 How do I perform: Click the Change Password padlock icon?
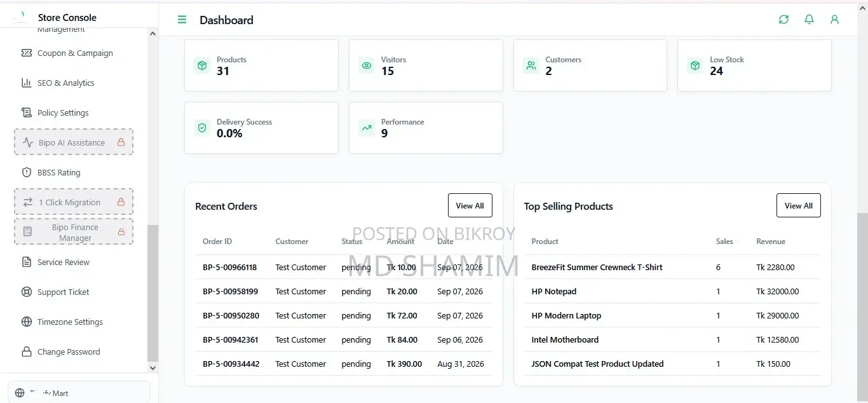pyautogui.click(x=27, y=352)
